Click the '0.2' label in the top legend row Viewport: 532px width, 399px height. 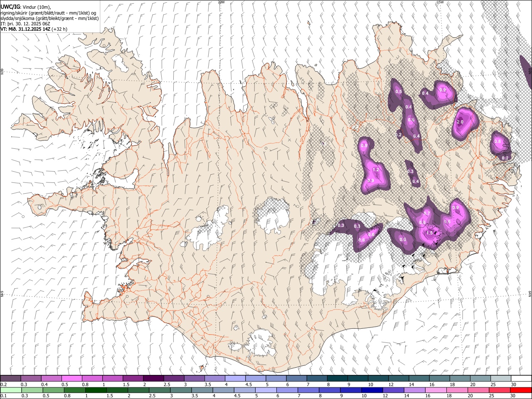[3, 384]
